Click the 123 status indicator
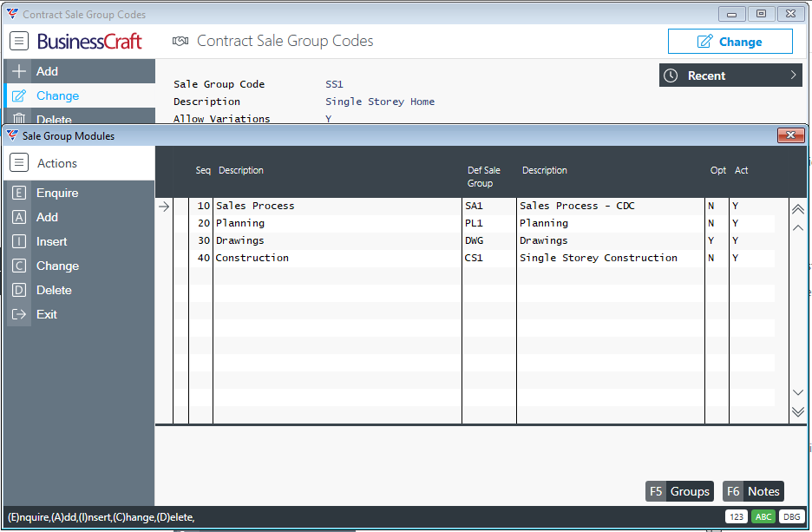Screen dimensions: 812x532 (x=737, y=516)
